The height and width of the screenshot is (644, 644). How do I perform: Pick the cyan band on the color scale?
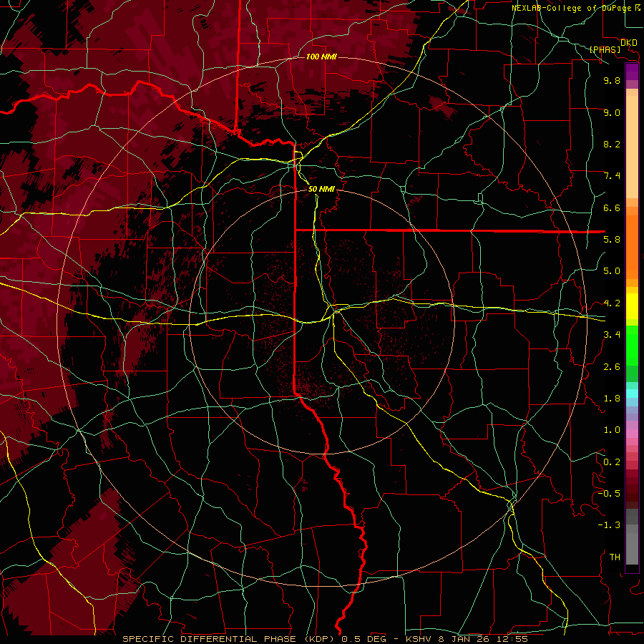tap(632, 394)
